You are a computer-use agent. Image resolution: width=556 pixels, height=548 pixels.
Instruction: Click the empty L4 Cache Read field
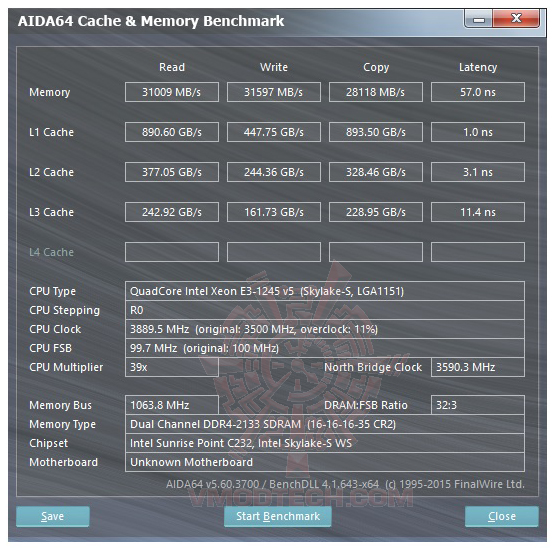(172, 252)
